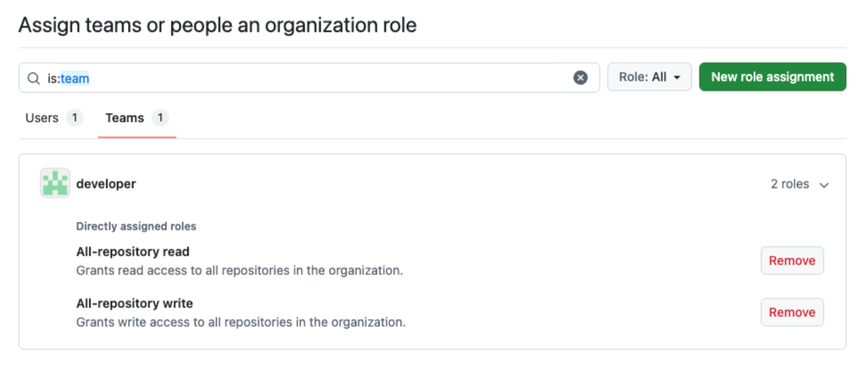Select the Teams tab
This screenshot has width=868, height=372.
pyautogui.click(x=125, y=118)
